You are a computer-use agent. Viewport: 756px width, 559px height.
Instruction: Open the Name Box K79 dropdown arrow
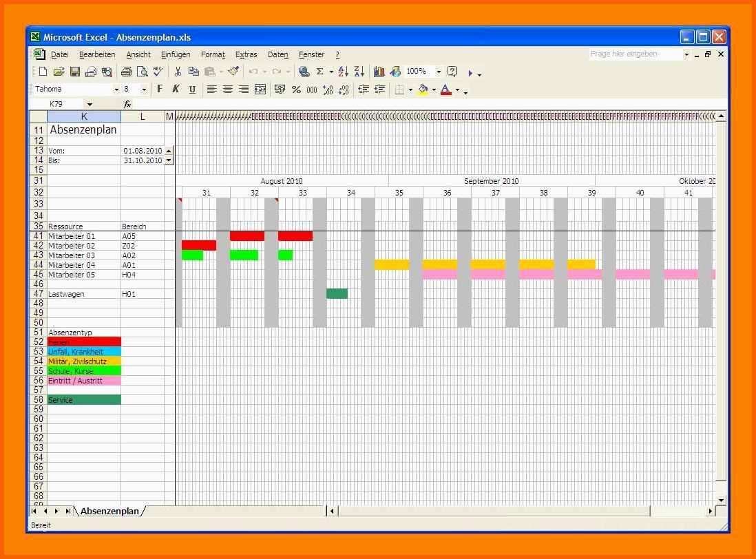coord(90,104)
